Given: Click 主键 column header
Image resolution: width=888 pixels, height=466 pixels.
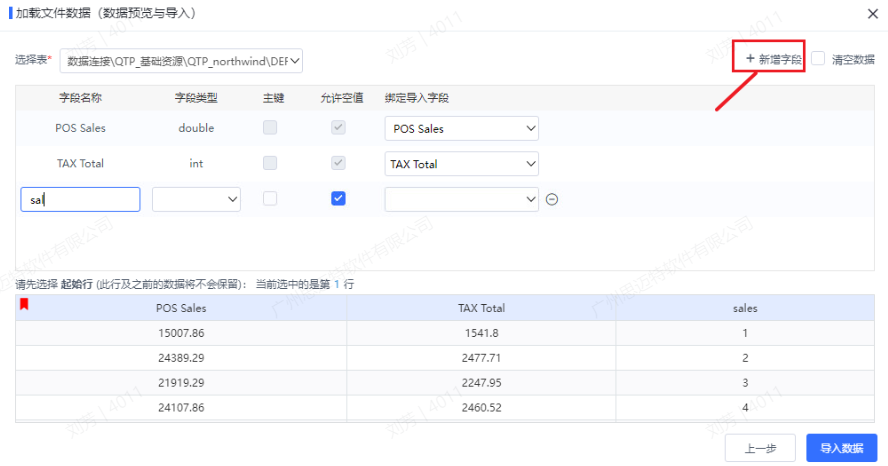Looking at the screenshot, I should pyautogui.click(x=274, y=98).
